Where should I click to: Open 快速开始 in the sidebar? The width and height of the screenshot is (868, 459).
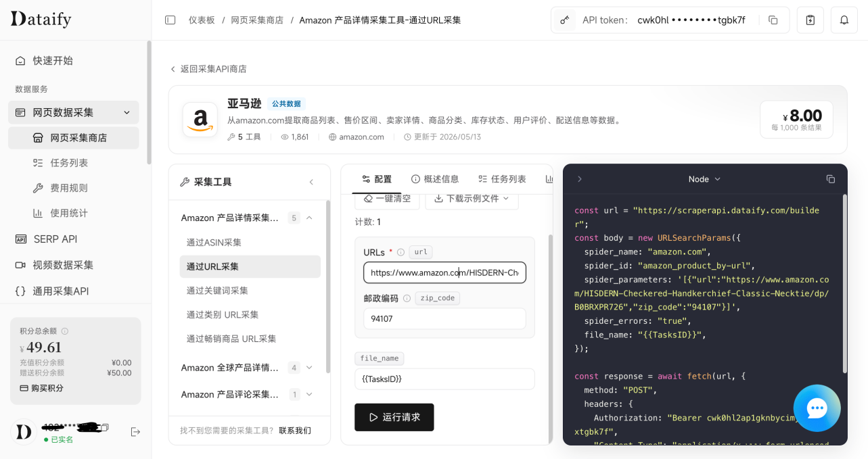[x=74, y=61]
